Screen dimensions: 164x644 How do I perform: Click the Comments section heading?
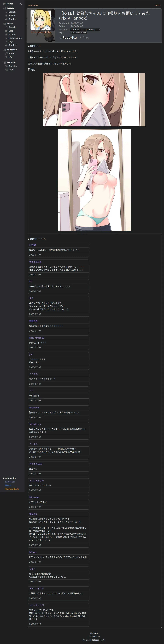(37, 239)
